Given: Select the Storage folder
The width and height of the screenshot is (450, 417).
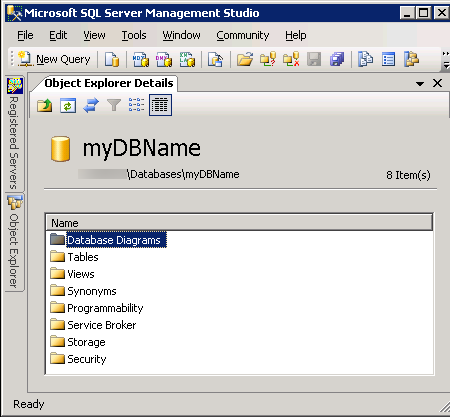Looking at the screenshot, I should tap(78, 342).
